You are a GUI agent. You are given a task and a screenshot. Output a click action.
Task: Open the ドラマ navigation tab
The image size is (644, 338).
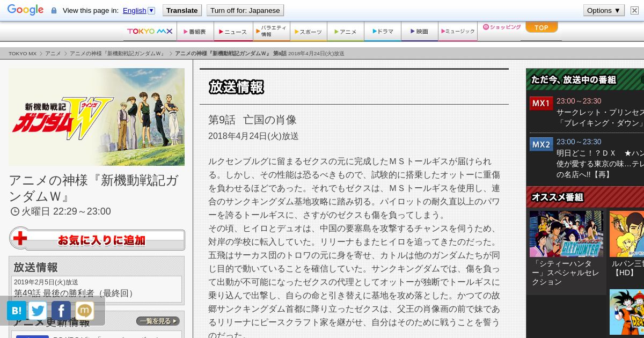pyautogui.click(x=383, y=32)
